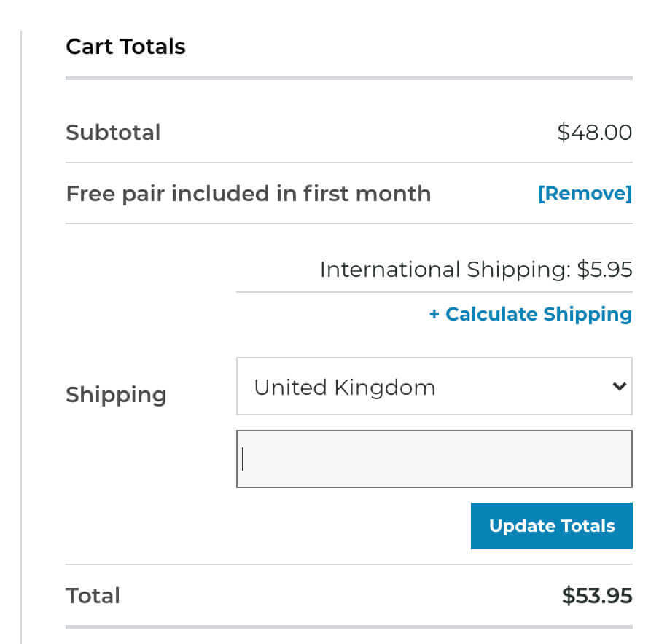659x644 pixels.
Task: Select the Total label
Action: (93, 595)
